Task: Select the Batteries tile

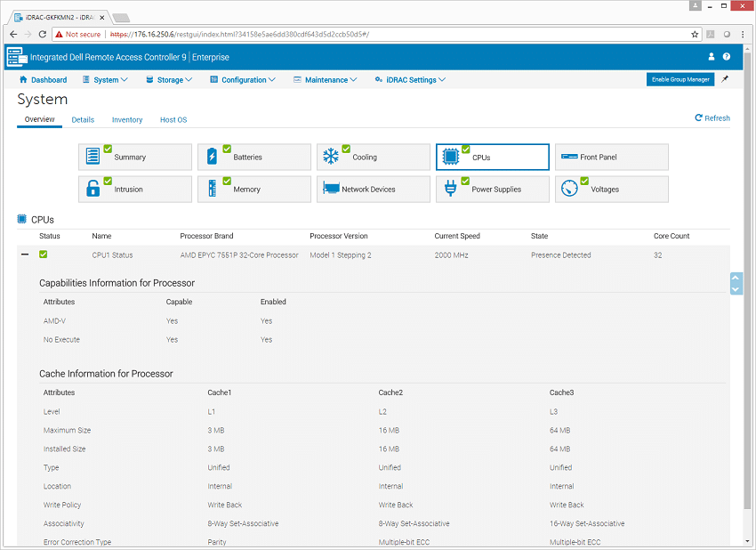Action: tap(254, 157)
